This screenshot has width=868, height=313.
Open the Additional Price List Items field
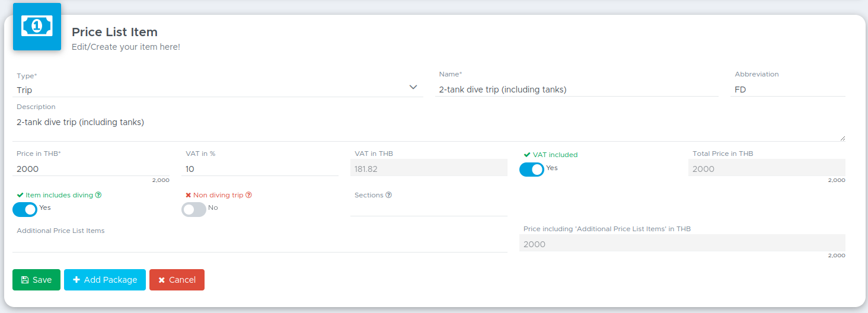[260, 244]
